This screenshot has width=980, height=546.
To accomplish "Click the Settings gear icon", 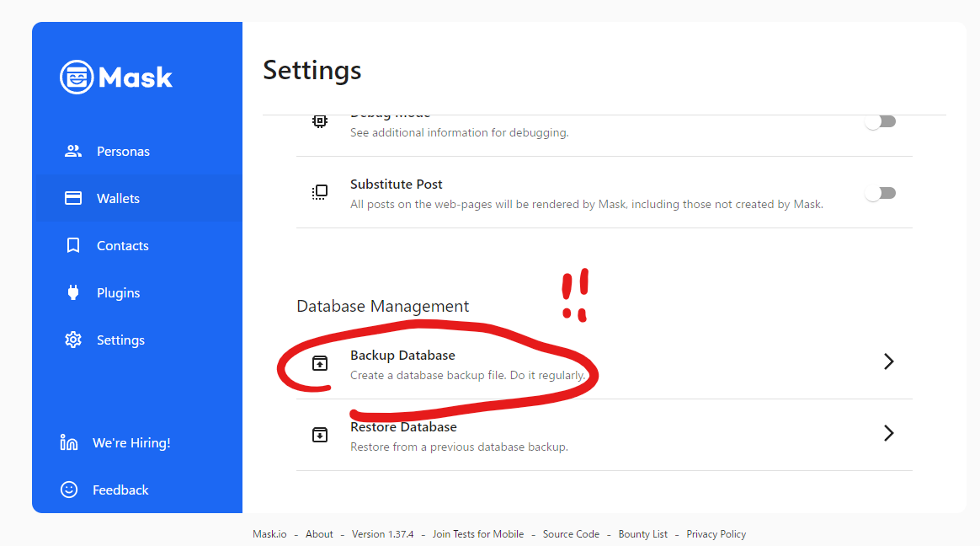I will coord(73,340).
